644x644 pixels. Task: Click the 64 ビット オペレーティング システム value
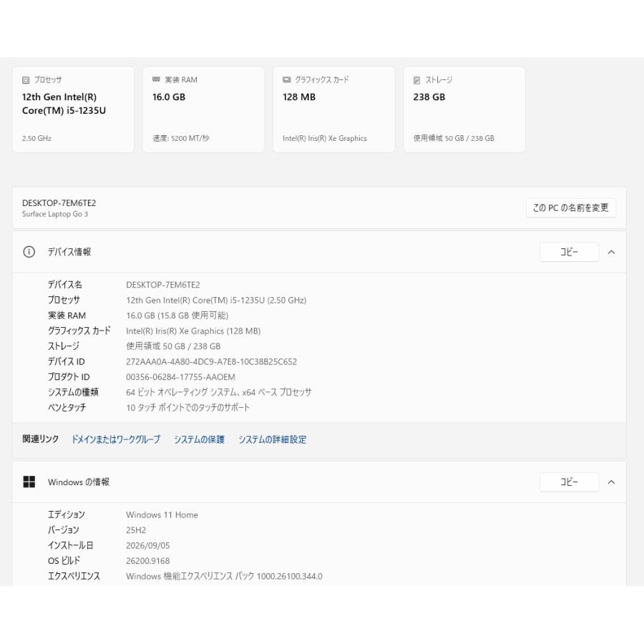click(218, 392)
